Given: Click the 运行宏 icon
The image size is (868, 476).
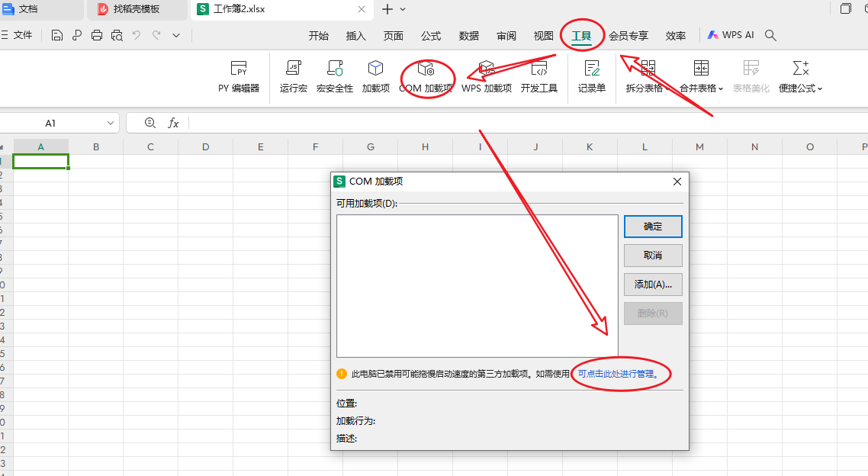Looking at the screenshot, I should (293, 77).
